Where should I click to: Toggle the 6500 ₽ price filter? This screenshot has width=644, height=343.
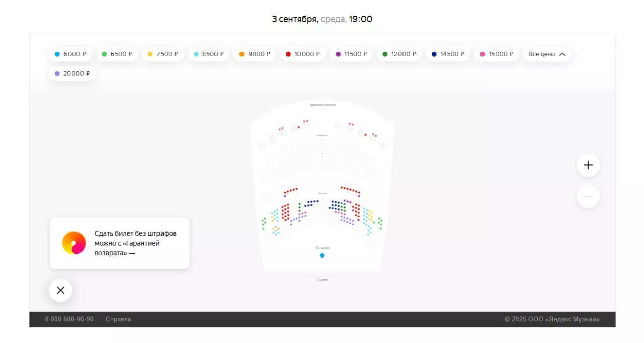point(117,54)
